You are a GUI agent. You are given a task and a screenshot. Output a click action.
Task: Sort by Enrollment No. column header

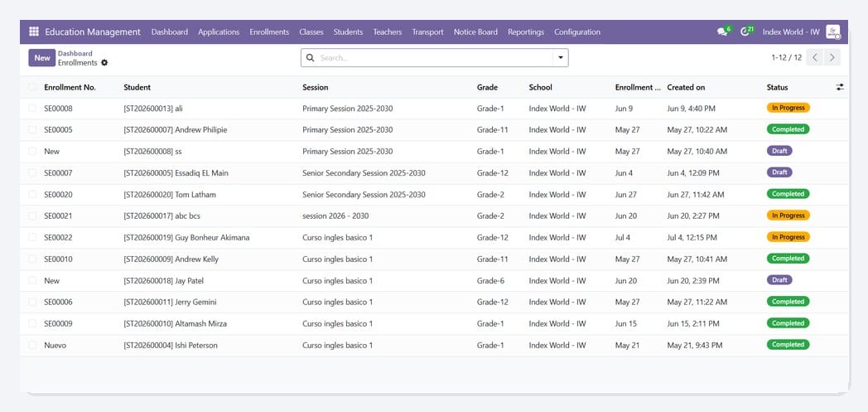(70, 87)
